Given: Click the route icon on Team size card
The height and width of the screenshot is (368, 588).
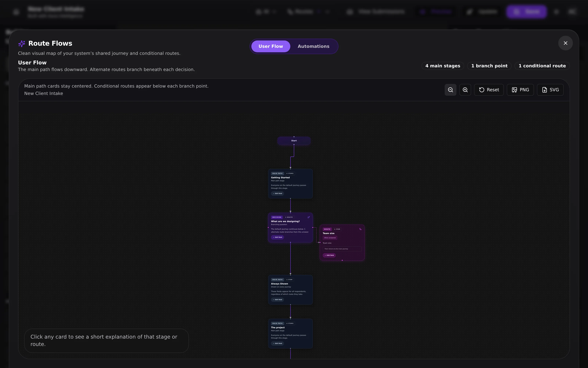Looking at the screenshot, I should click(360, 229).
